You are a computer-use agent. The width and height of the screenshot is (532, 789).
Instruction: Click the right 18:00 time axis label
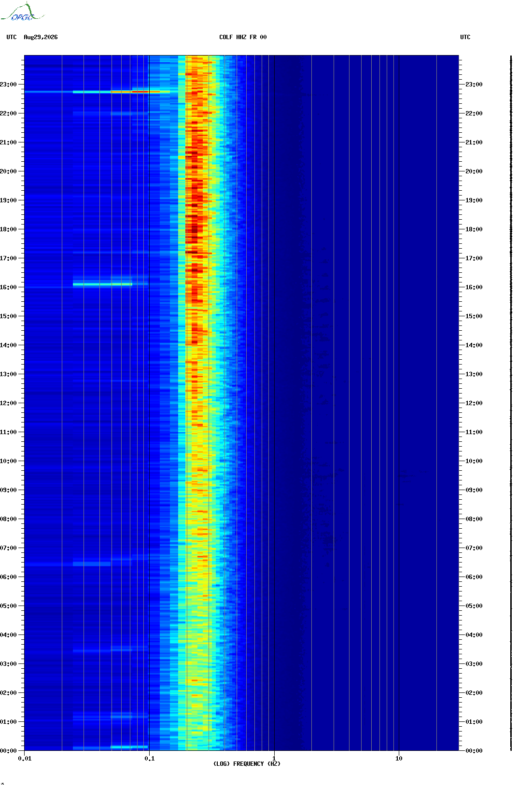pyautogui.click(x=474, y=229)
